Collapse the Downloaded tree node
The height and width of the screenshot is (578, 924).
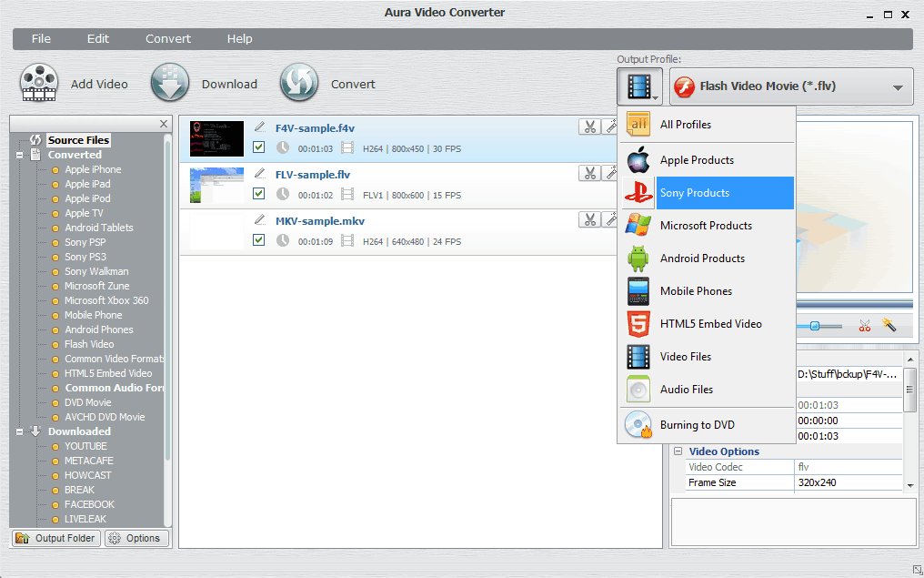point(19,431)
